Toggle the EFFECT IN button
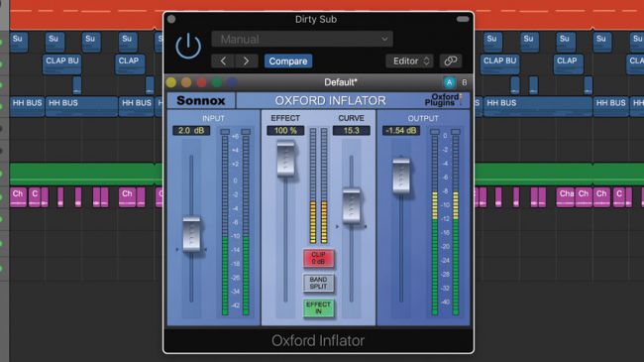The height and width of the screenshot is (362, 644). [x=318, y=308]
